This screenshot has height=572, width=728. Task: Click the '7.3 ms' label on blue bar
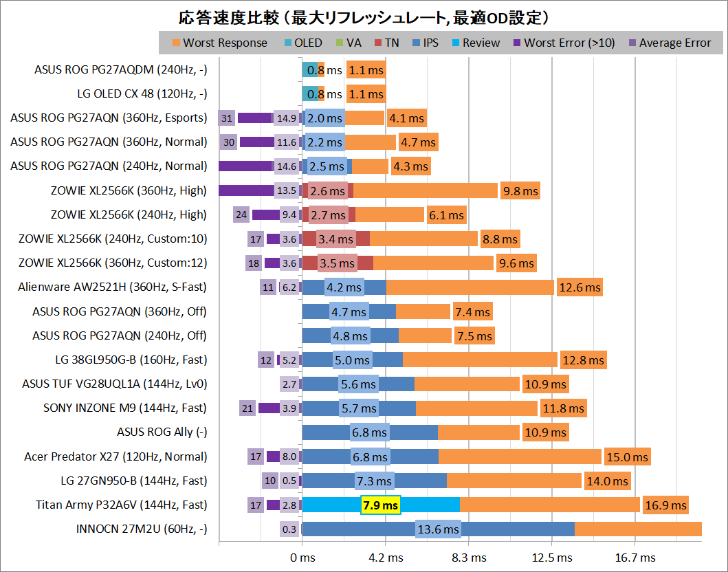(x=375, y=481)
